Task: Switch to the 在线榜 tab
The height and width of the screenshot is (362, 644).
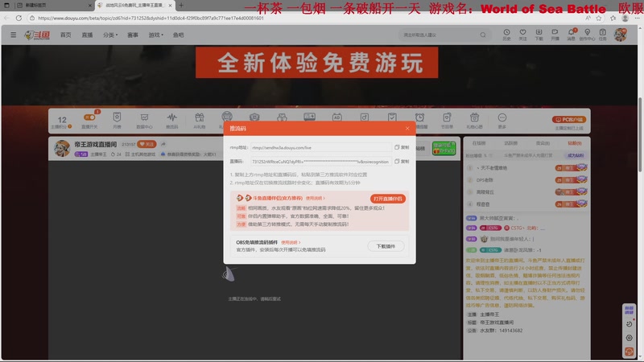Action: pyautogui.click(x=478, y=143)
